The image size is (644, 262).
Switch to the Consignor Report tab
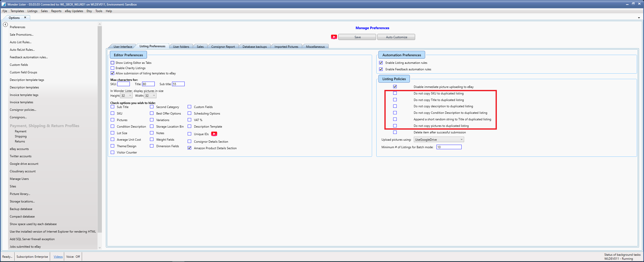pos(223,46)
